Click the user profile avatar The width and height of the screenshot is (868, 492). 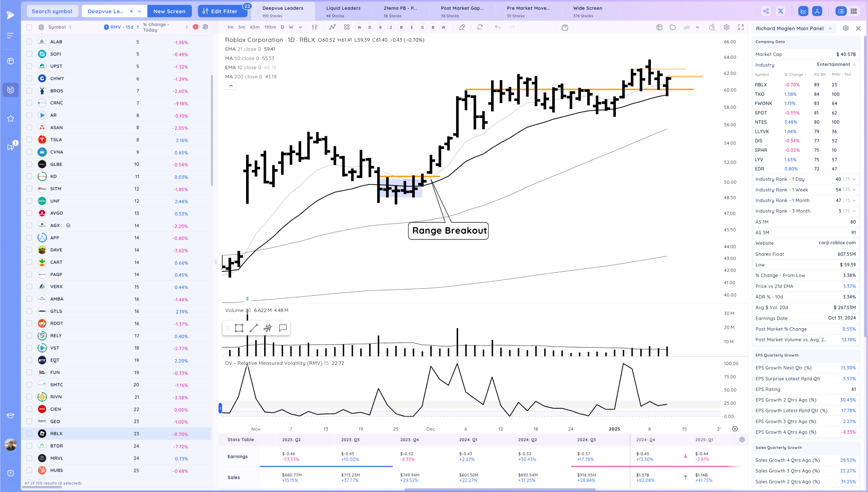pos(10,444)
